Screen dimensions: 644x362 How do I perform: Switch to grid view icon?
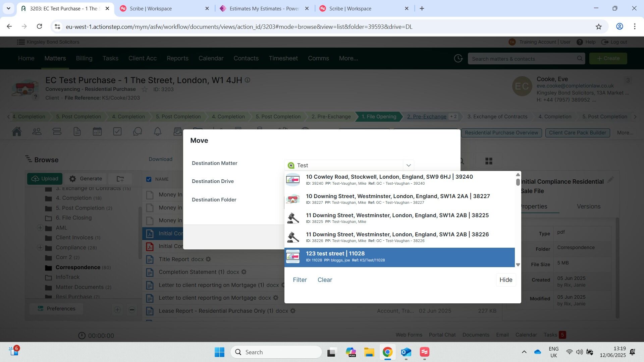click(x=489, y=161)
